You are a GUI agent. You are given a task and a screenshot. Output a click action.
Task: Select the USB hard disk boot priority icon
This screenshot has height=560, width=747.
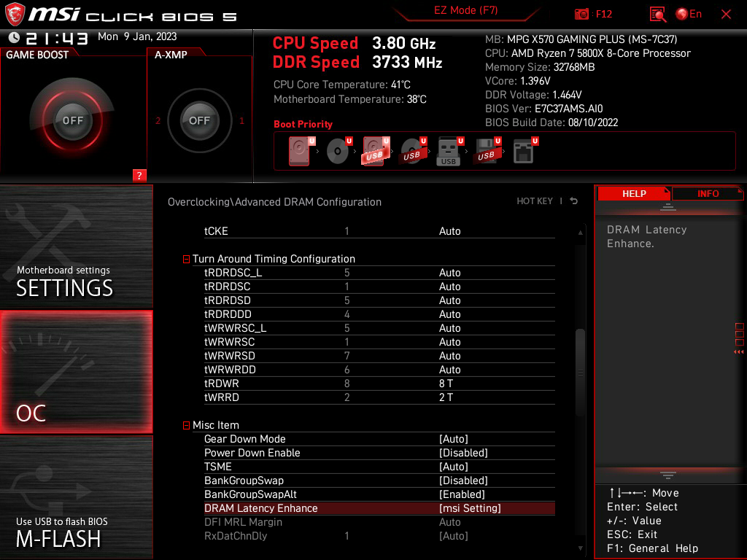coord(376,151)
